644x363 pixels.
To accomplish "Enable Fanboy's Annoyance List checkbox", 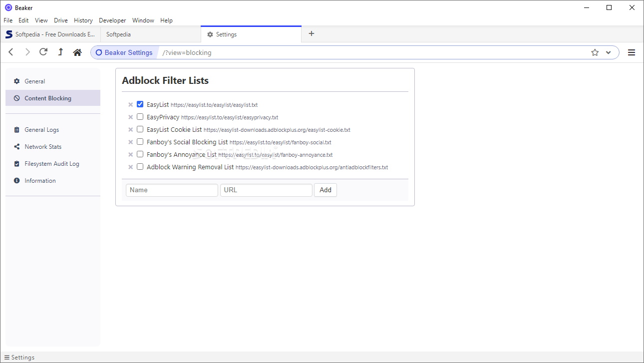I will click(140, 154).
